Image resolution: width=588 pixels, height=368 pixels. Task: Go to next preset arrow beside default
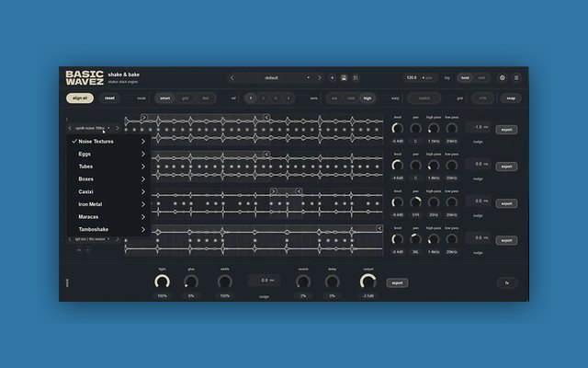pyautogui.click(x=320, y=77)
